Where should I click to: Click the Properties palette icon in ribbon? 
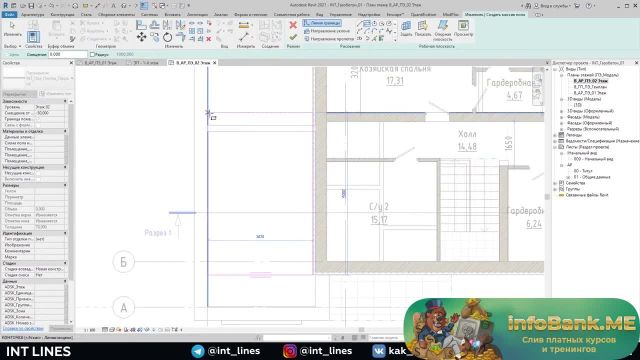tap(33, 37)
